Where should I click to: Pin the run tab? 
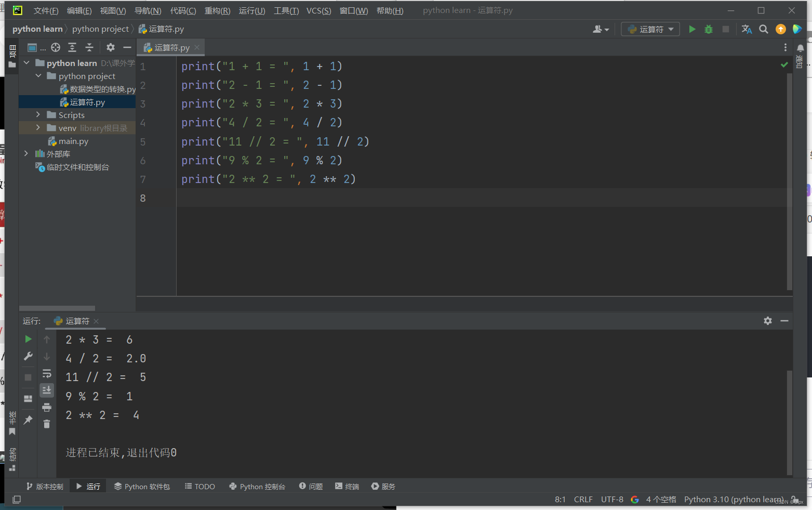pos(28,420)
